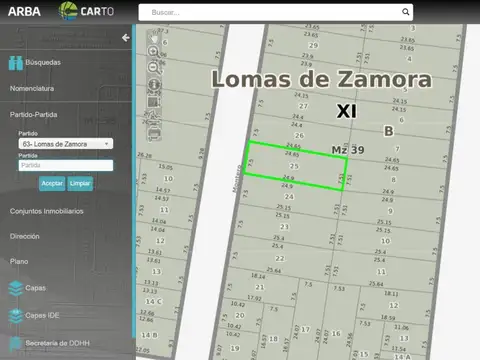
Task: Click parcel 27 on the map
Action: pos(303,106)
